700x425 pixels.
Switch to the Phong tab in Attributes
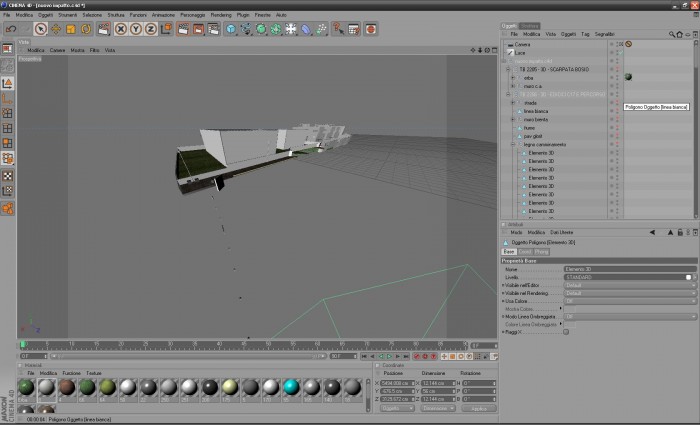541,252
